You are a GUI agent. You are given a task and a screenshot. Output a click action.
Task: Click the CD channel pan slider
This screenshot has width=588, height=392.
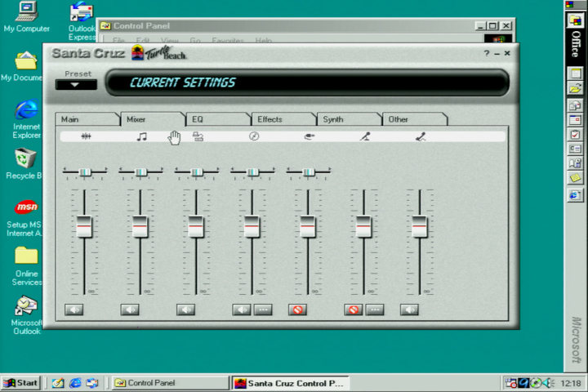(x=252, y=171)
